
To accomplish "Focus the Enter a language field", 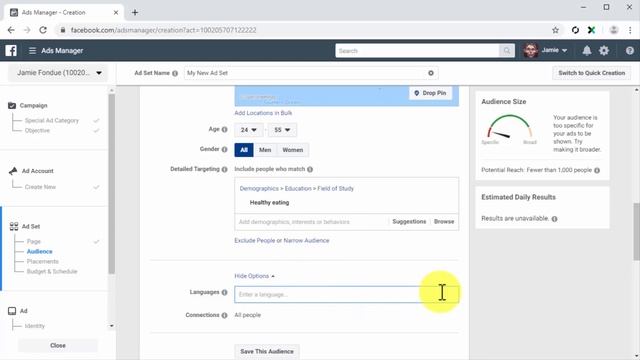I will (x=347, y=294).
